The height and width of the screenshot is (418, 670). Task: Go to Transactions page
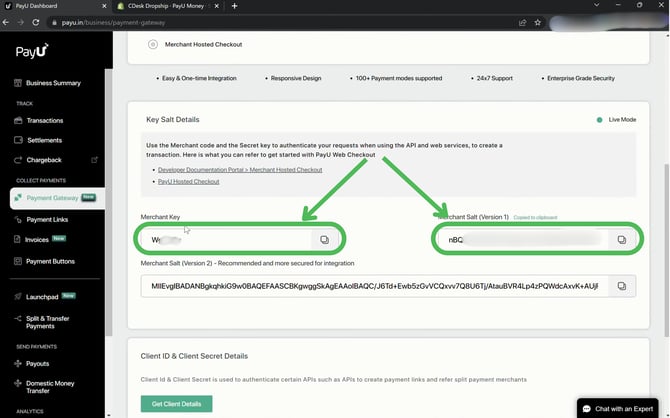pyautogui.click(x=44, y=120)
